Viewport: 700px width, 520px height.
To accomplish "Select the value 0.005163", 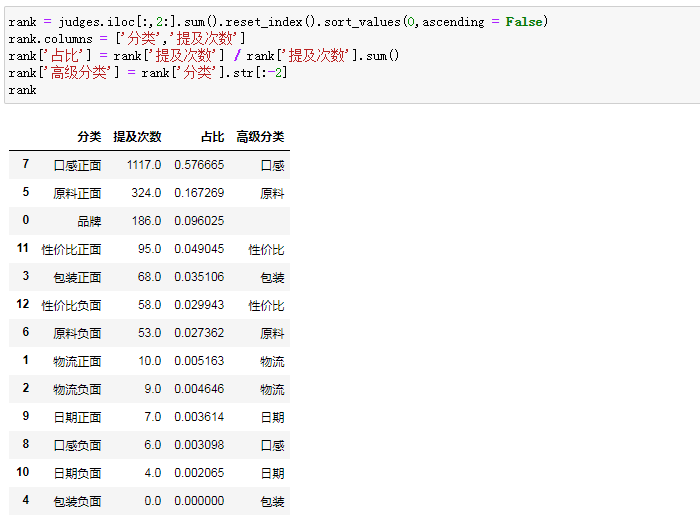I will point(199,361).
